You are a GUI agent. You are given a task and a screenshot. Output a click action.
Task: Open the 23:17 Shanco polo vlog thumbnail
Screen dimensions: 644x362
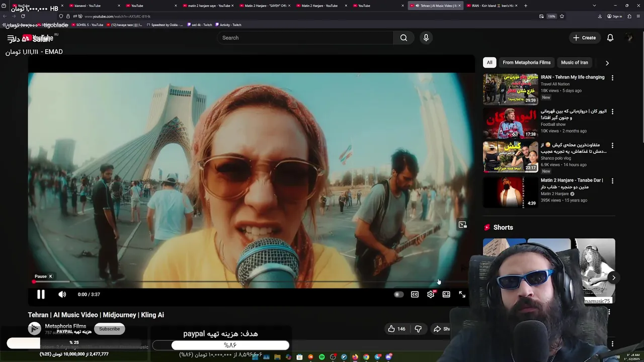coord(510,157)
